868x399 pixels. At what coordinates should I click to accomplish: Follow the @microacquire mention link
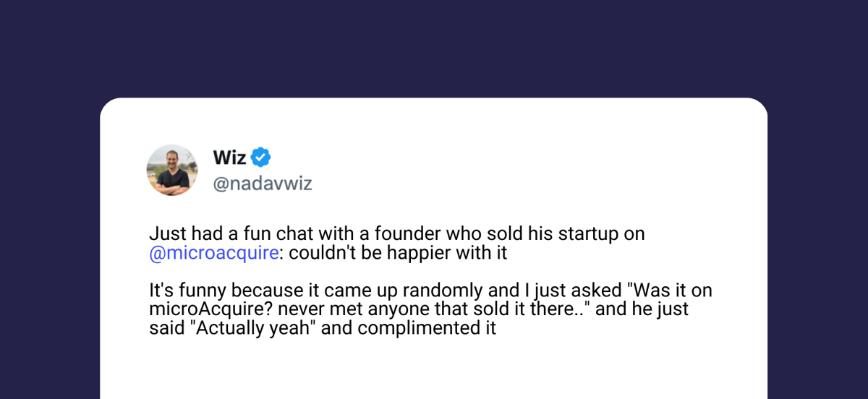[x=213, y=254]
